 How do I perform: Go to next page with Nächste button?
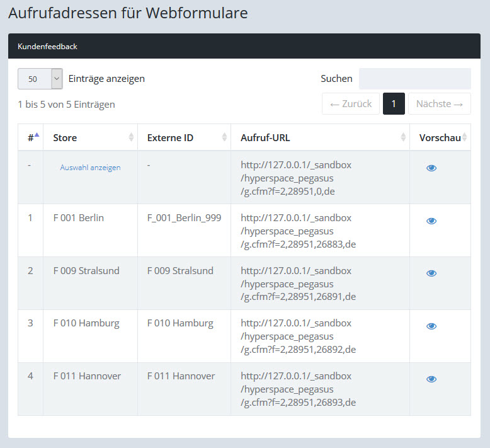coord(439,104)
